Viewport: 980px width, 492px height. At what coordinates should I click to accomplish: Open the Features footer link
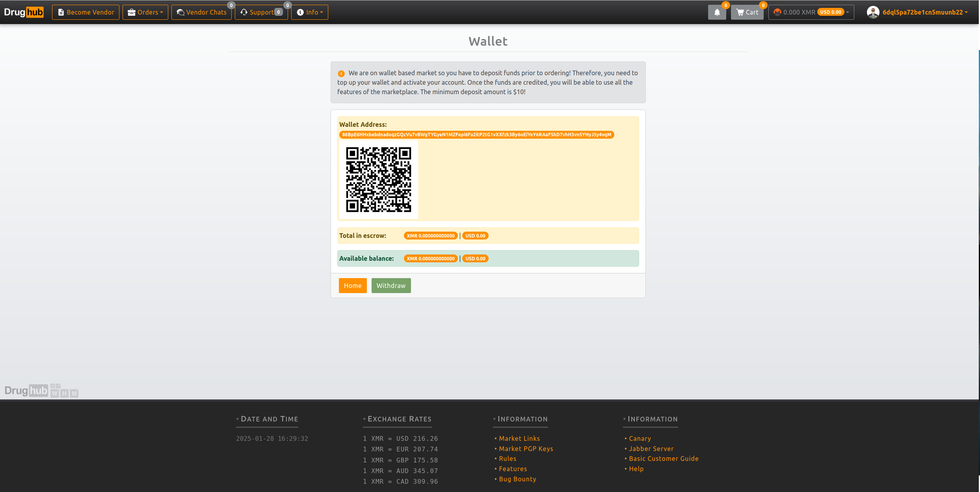(513, 469)
